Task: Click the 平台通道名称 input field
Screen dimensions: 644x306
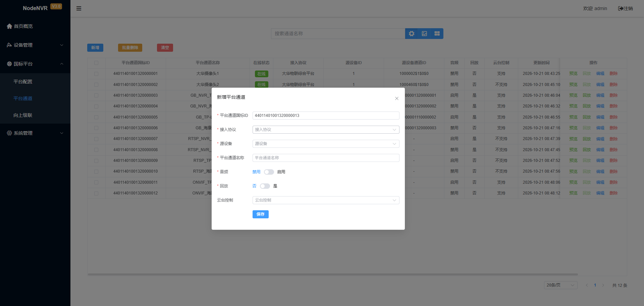Action: (x=326, y=158)
